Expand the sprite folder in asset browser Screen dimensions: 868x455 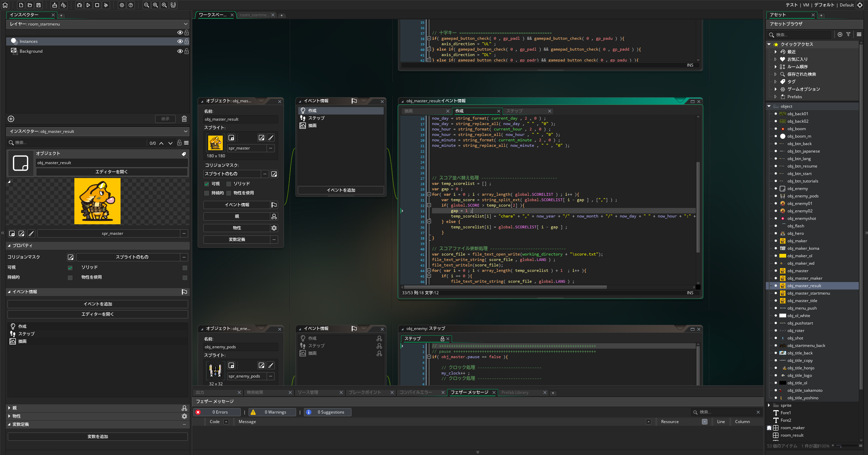click(x=769, y=405)
